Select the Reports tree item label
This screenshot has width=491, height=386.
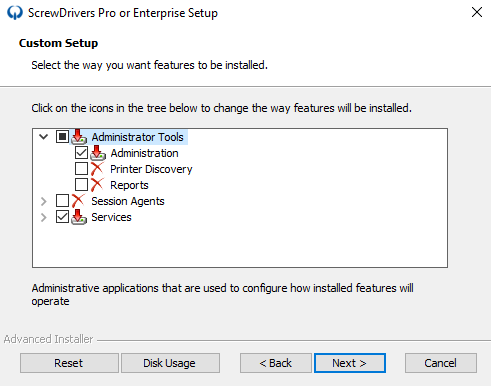(129, 185)
